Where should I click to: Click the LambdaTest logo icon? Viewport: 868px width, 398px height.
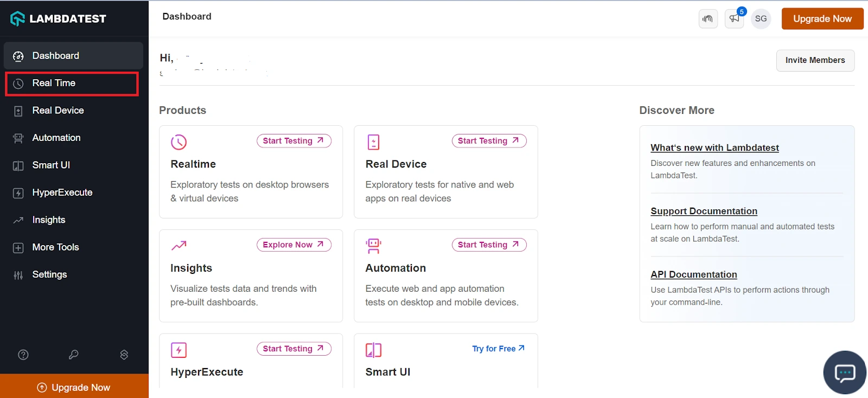[x=18, y=19]
